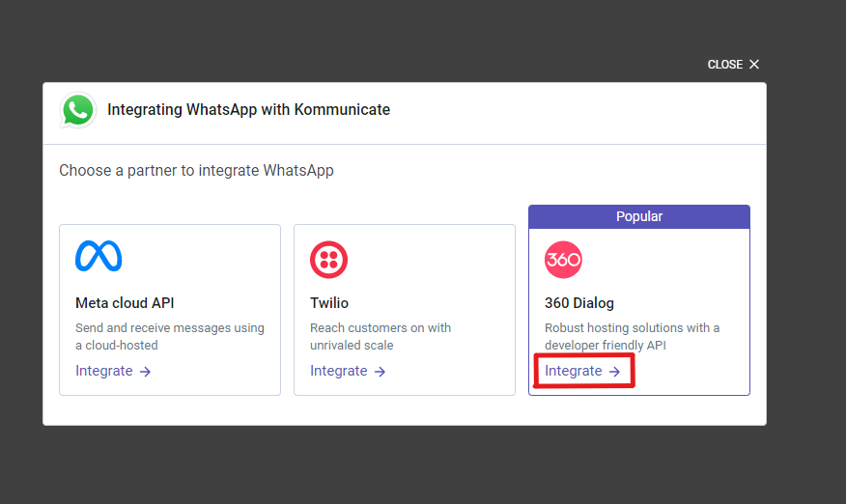Select the Meta cloud API card title
Image resolution: width=846 pixels, height=504 pixels.
click(125, 303)
